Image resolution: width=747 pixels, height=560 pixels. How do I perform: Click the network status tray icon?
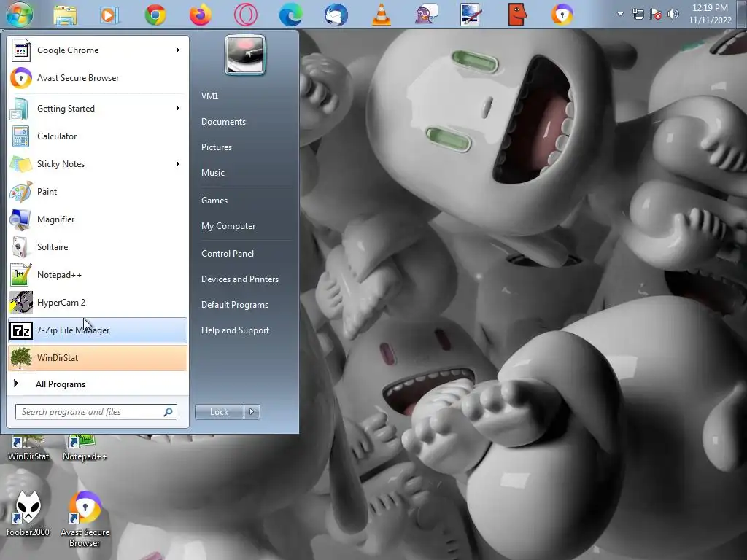point(638,15)
